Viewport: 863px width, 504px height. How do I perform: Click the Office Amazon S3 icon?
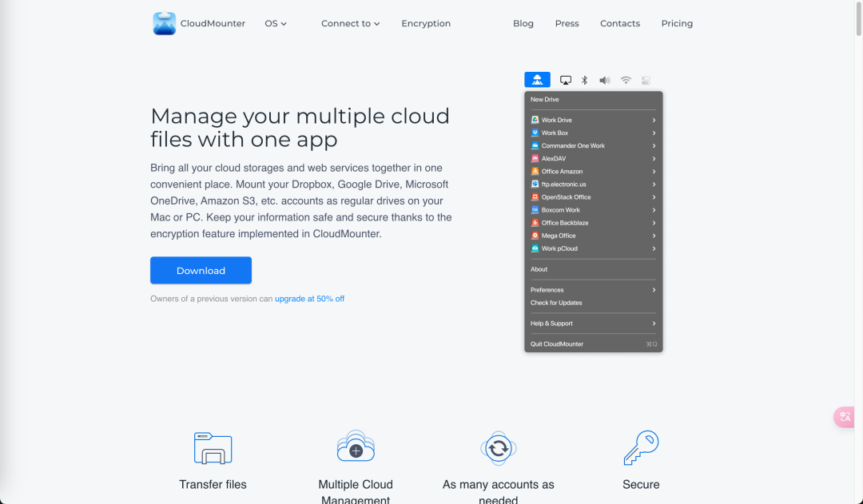tap(535, 171)
